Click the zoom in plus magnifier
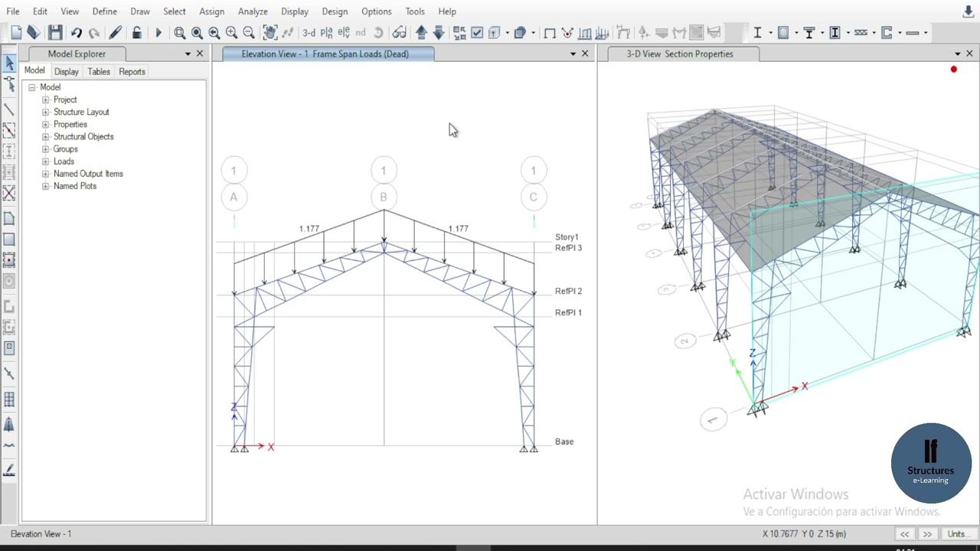The width and height of the screenshot is (980, 551). click(x=231, y=32)
